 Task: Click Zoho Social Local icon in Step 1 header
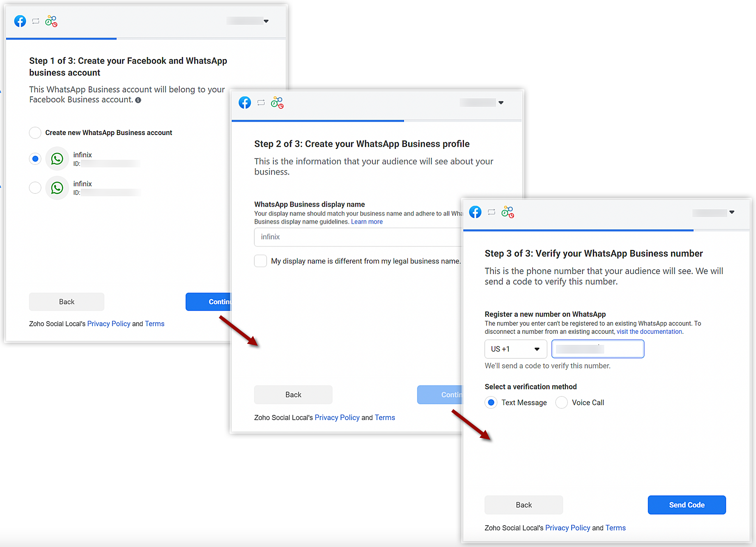pos(51,21)
